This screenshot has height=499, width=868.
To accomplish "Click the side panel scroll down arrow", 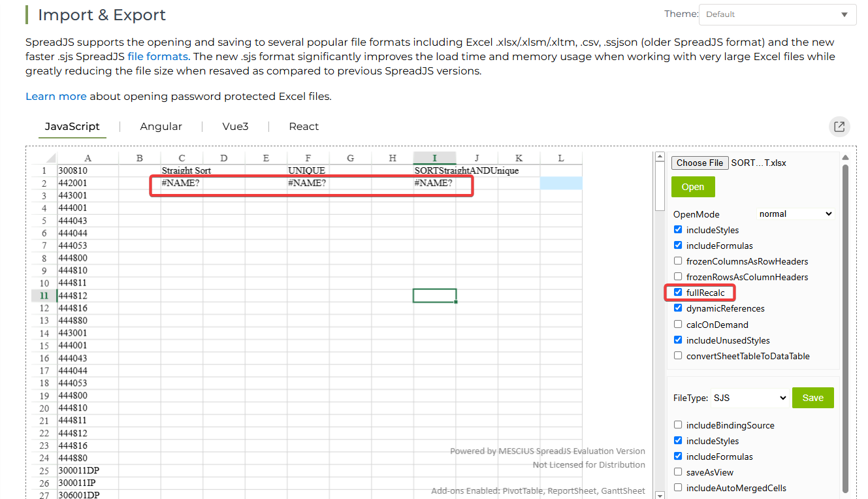I will click(845, 494).
